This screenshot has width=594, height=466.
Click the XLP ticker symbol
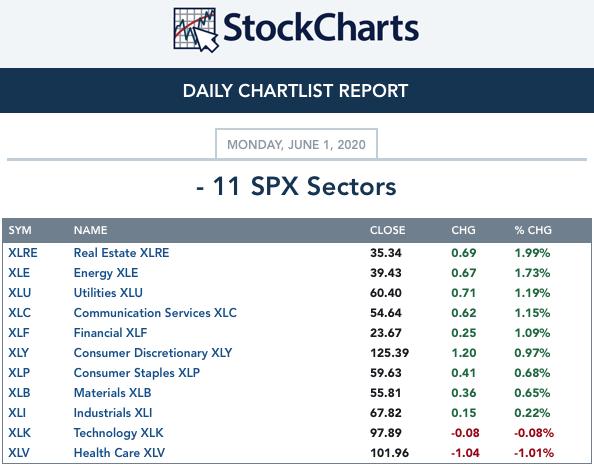pos(19,373)
